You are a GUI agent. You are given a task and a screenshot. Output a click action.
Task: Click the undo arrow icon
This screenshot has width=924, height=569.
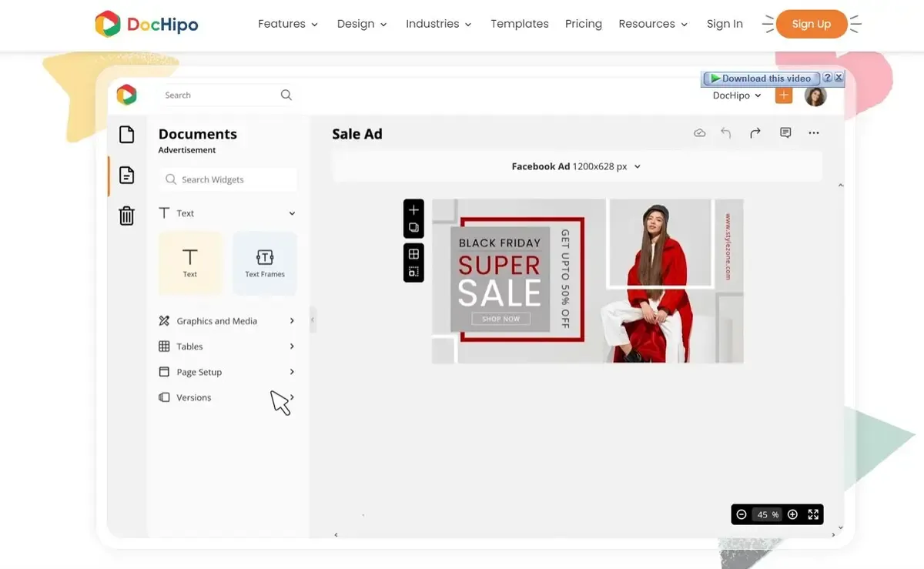click(x=725, y=133)
